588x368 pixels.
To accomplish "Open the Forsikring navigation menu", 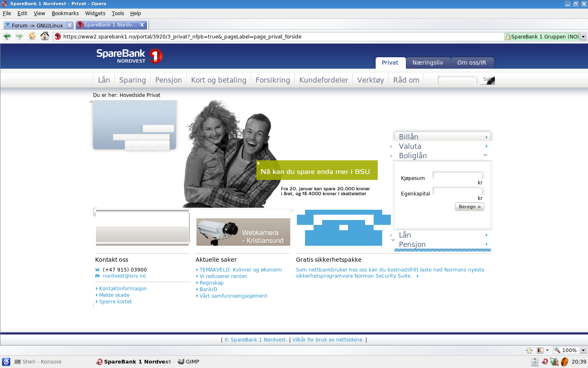I will (x=273, y=80).
